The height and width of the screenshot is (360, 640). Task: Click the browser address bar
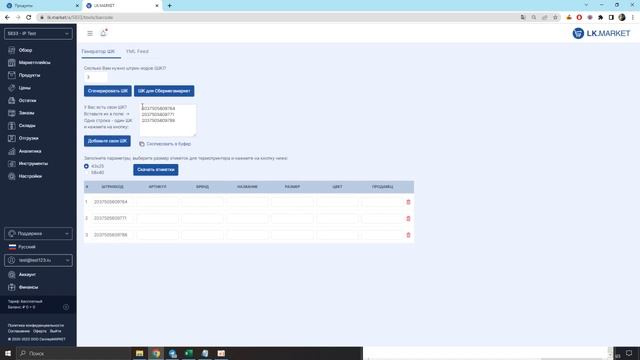[278, 18]
